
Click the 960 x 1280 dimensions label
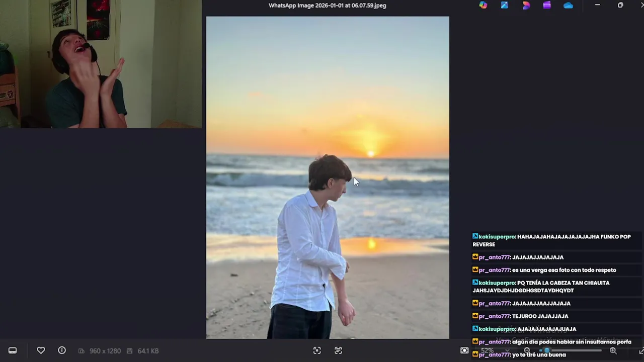tap(105, 351)
